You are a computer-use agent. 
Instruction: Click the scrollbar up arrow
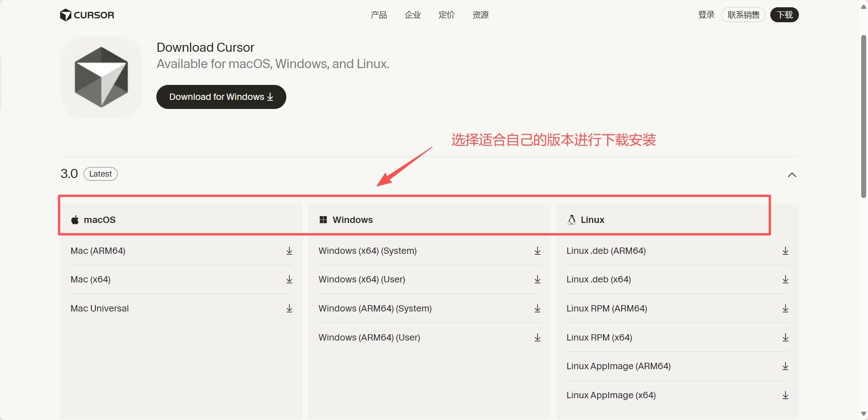click(863, 6)
